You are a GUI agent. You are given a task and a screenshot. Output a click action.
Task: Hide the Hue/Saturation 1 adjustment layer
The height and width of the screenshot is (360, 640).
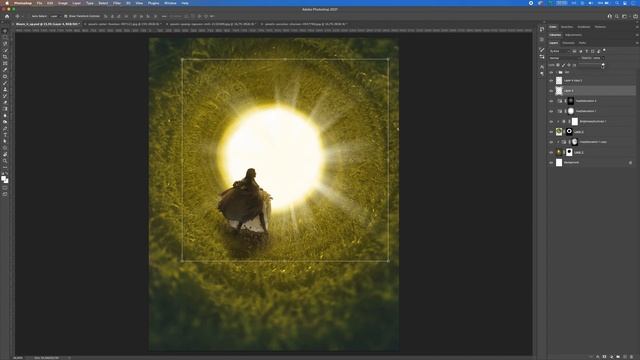tap(551, 111)
